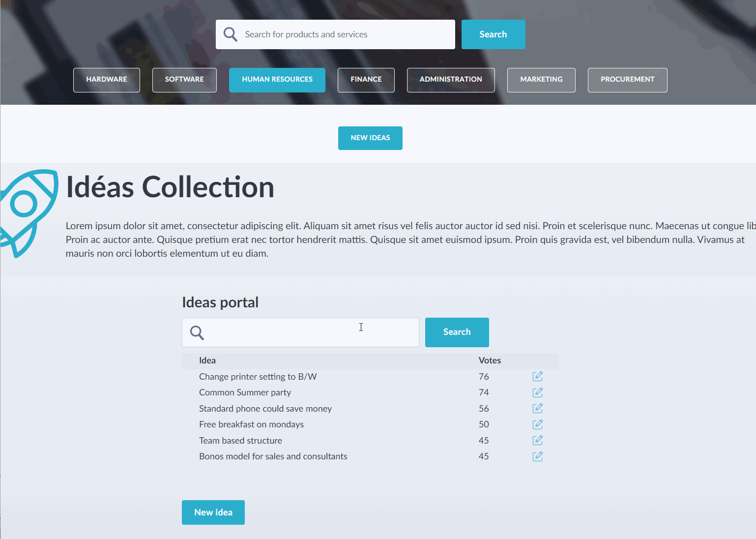Select the Human Resources category
Screen dimensions: 756x539
point(277,80)
